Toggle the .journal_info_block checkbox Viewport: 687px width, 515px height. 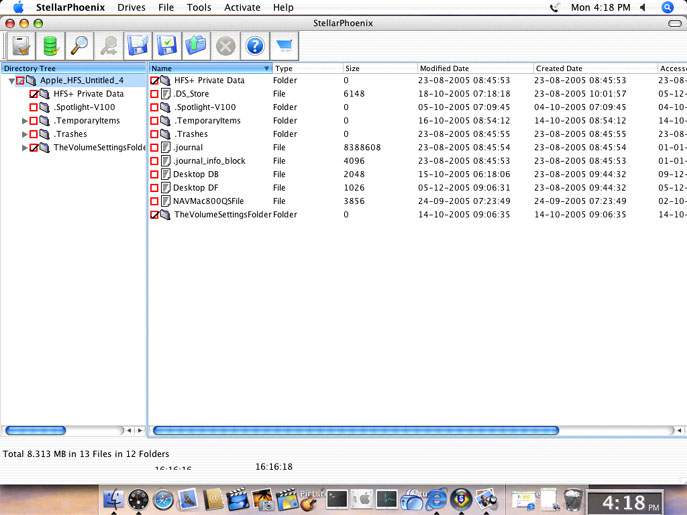tap(154, 161)
